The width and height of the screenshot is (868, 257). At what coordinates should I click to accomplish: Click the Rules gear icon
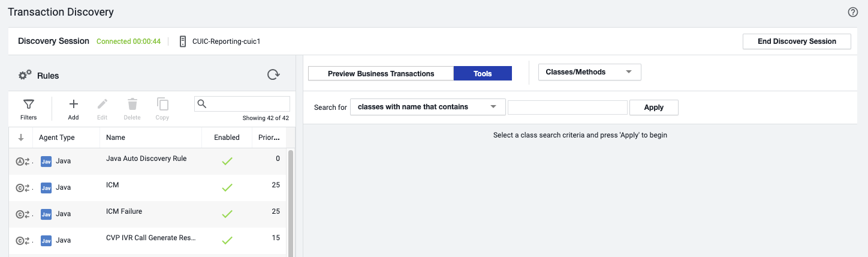point(25,75)
